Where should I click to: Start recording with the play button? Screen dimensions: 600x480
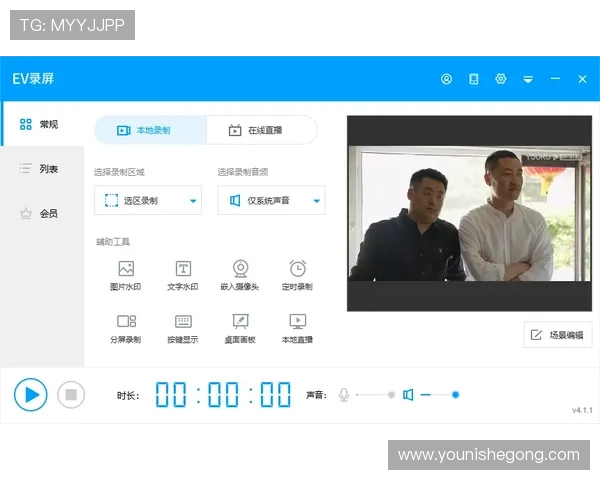[31, 395]
